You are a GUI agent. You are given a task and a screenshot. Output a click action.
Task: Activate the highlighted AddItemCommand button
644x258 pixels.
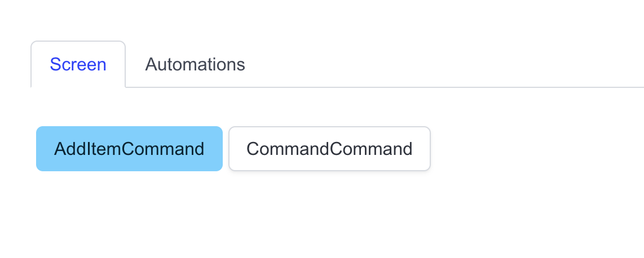click(129, 149)
